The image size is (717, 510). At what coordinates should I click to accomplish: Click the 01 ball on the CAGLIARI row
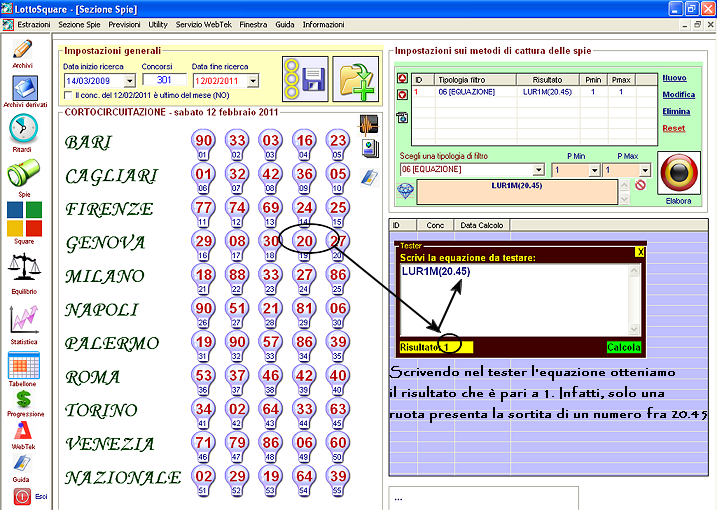[203, 174]
